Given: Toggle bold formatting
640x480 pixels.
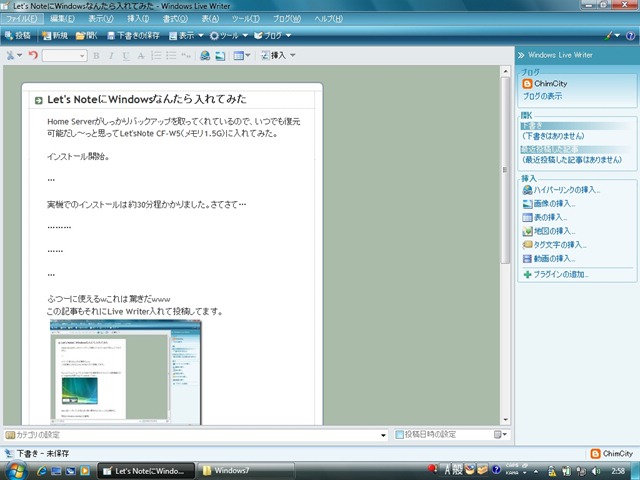Looking at the screenshot, I should click(96, 56).
